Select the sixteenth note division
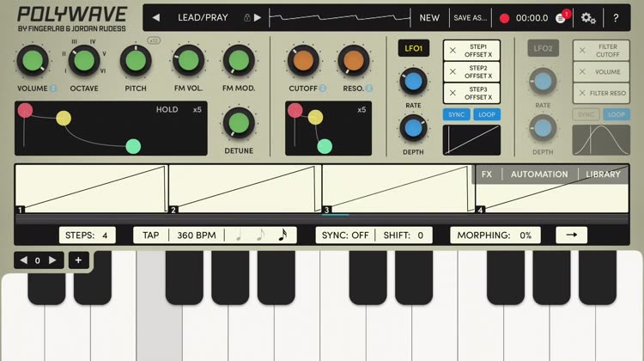This screenshot has height=361, width=644. [283, 236]
